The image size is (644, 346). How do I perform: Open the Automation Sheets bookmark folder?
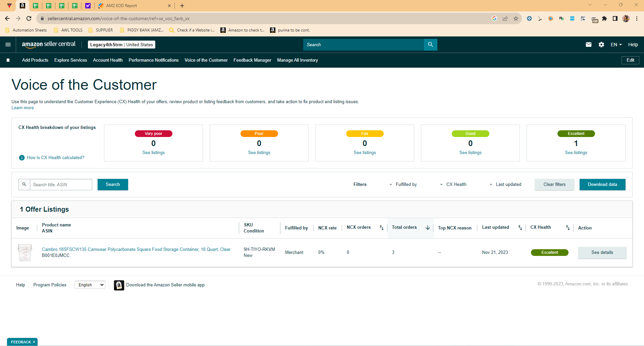coord(26,30)
